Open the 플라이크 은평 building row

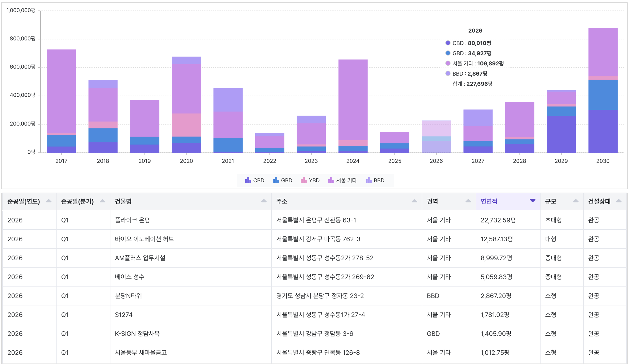pos(314,220)
